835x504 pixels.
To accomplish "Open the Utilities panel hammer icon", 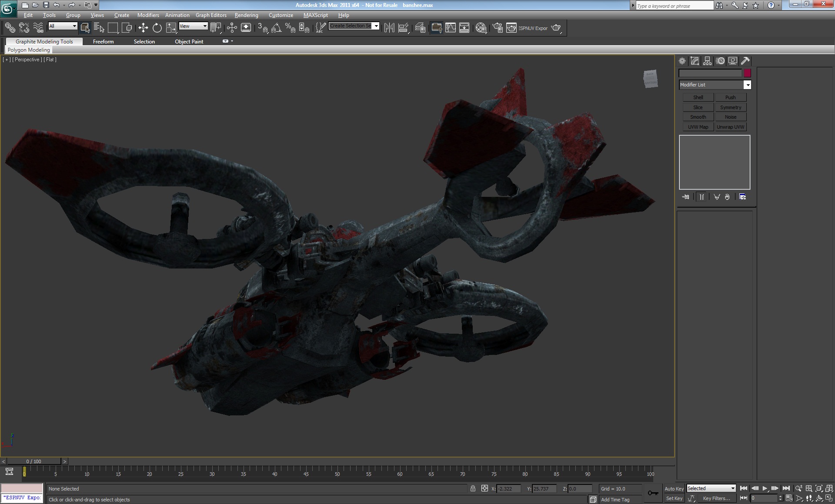I will click(x=745, y=61).
